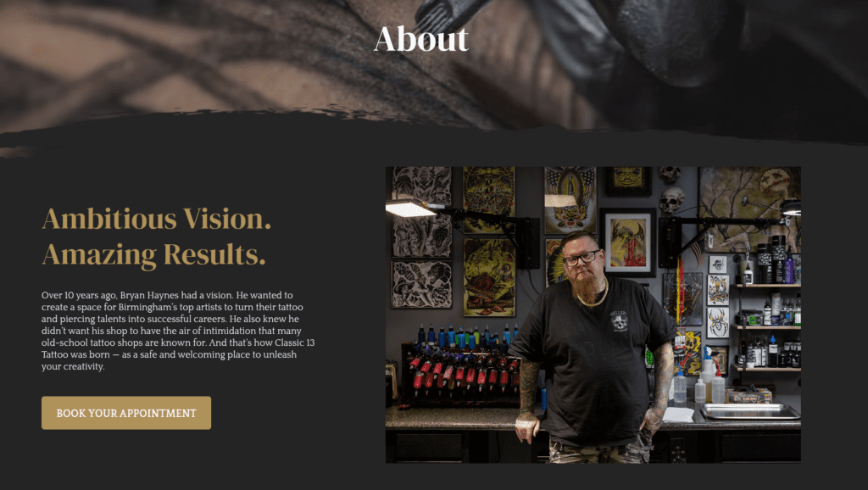Click the Amazing Results heading line
Screen dimensions: 868x490
pos(154,254)
